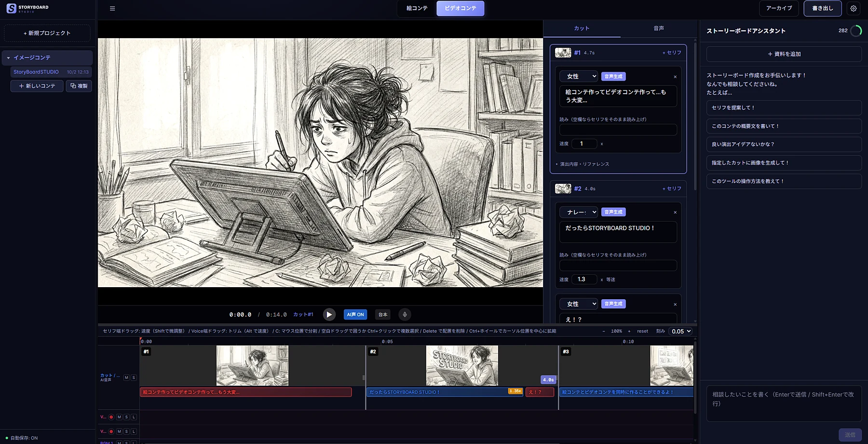The height and width of the screenshot is (444, 868).
Task: Play the video storyboard preview
Action: (x=329, y=315)
